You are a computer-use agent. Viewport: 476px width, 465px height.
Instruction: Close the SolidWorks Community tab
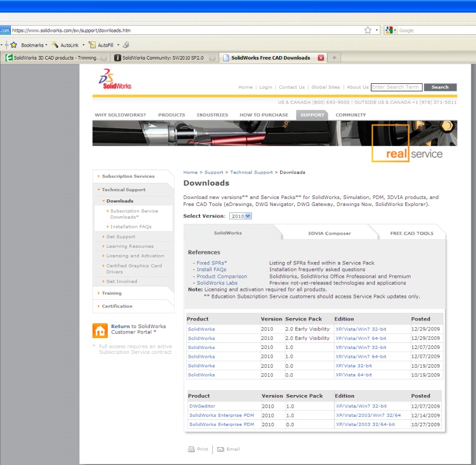point(213,58)
